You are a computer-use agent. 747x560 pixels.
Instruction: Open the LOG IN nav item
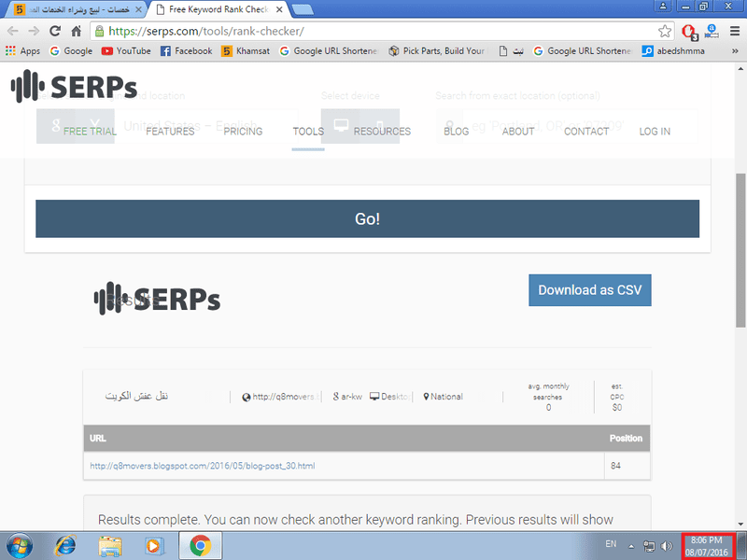point(655,132)
